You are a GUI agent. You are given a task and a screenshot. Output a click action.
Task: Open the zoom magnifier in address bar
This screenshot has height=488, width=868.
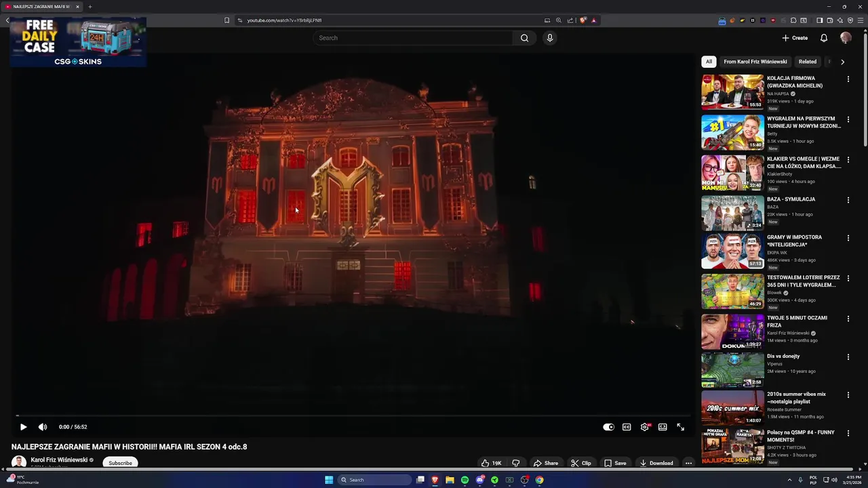click(559, 20)
